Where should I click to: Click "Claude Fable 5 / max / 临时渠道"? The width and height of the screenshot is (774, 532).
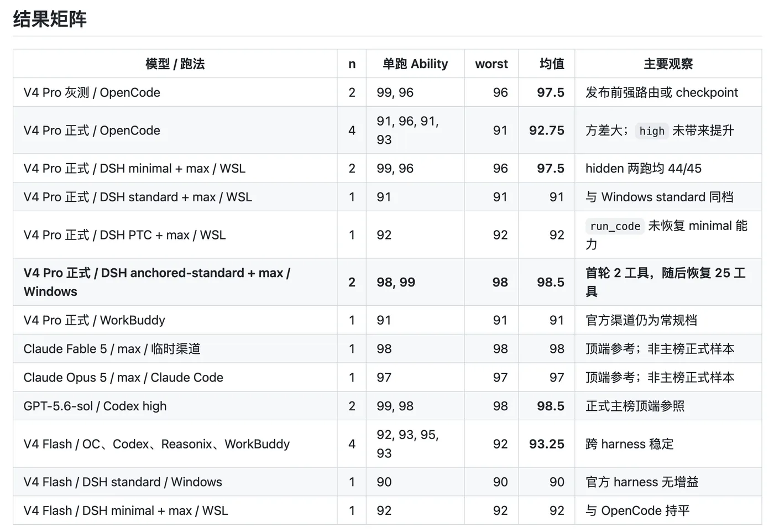pyautogui.click(x=112, y=349)
